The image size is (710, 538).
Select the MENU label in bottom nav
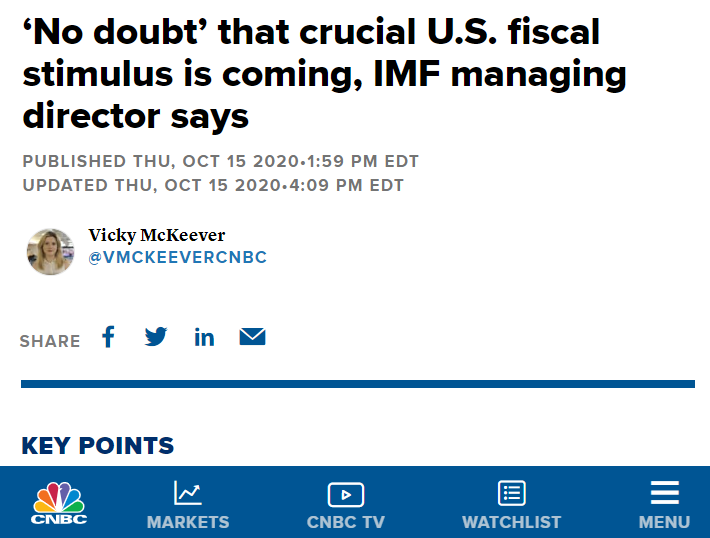click(664, 522)
